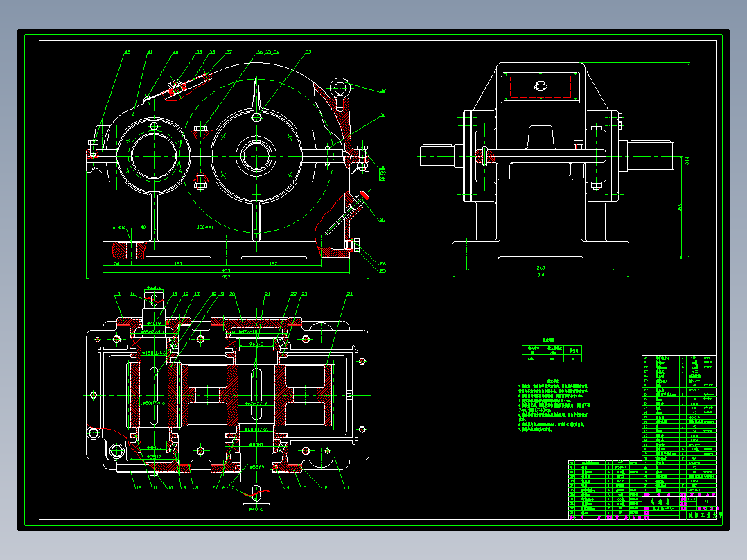
Task: Click the hatched foundation bolt hole at base left
Action: click(130, 250)
